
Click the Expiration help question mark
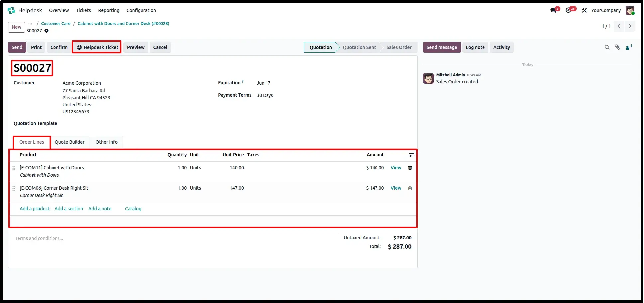coord(243,81)
